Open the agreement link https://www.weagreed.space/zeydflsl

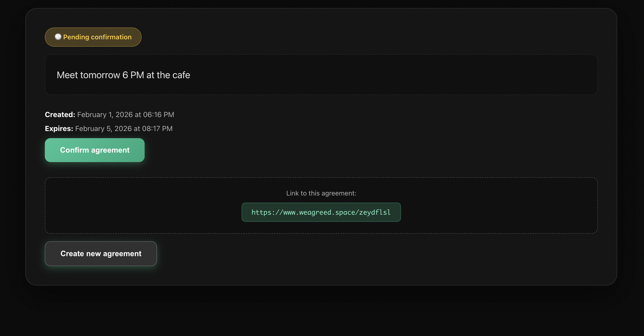click(321, 212)
